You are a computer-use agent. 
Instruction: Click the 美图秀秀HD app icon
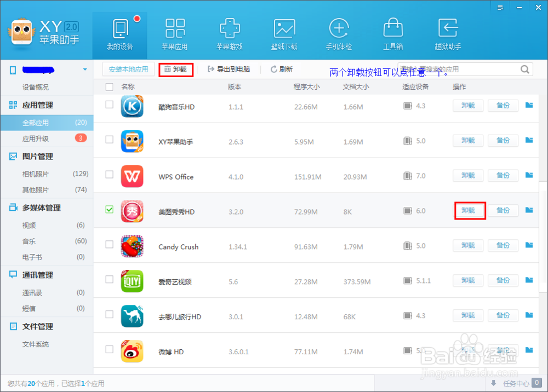pyautogui.click(x=132, y=211)
